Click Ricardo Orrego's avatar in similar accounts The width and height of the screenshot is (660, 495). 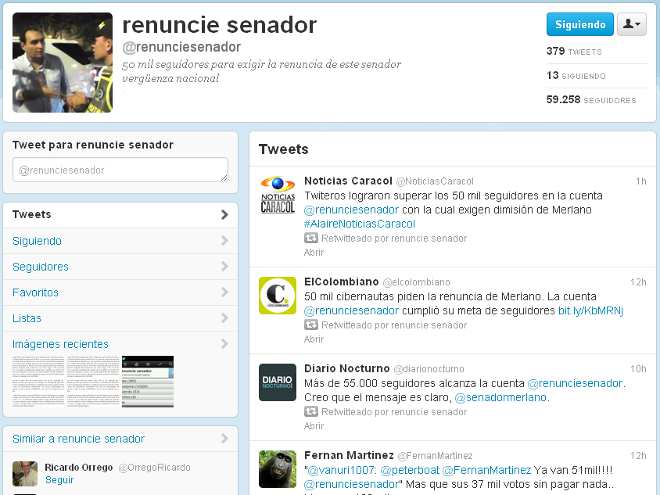coord(25,473)
